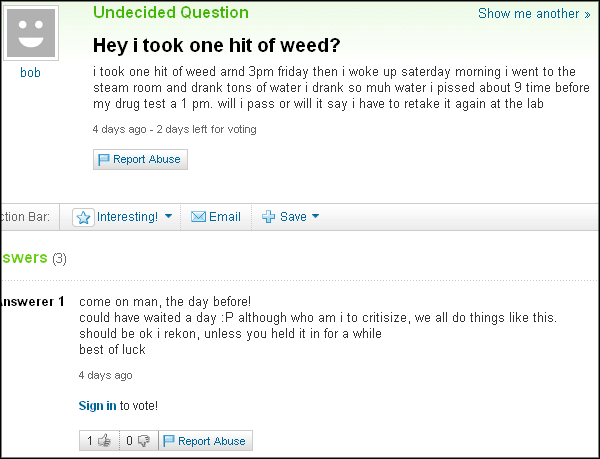Click the question title heading
The image size is (600, 459).
(x=217, y=45)
